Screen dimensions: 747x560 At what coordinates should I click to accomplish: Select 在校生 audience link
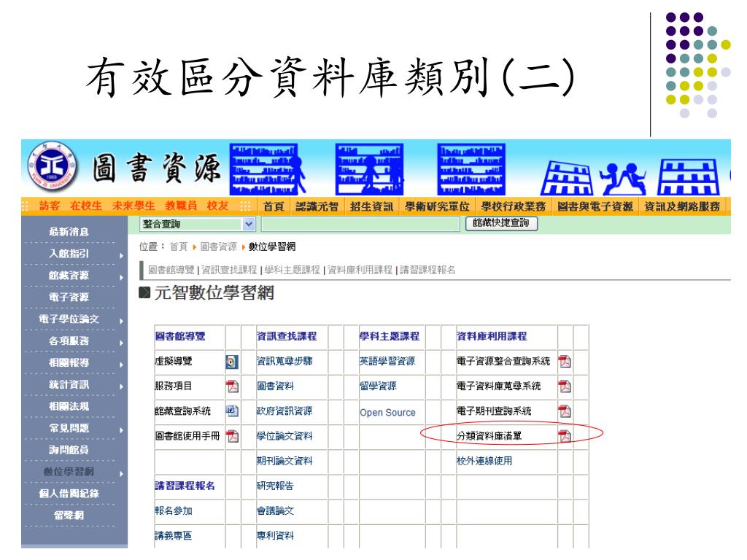coord(86,206)
